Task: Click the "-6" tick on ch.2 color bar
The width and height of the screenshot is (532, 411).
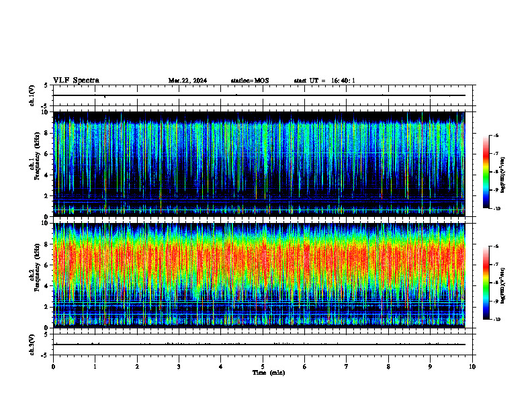Action: click(497, 246)
